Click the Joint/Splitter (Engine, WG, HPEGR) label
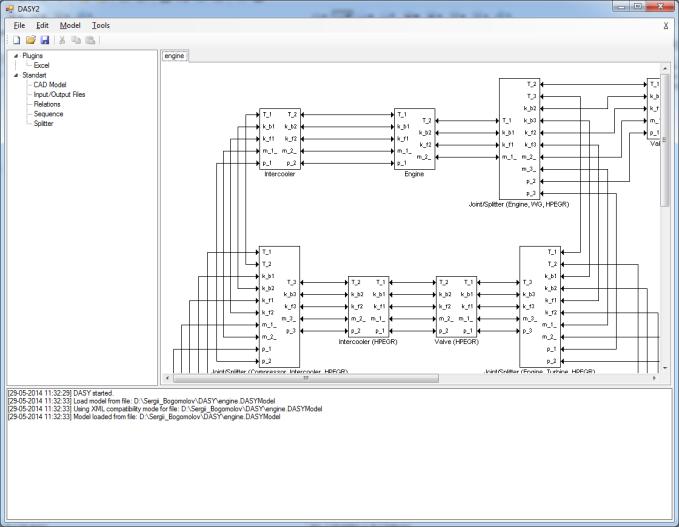This screenshot has width=679, height=527. (x=519, y=204)
